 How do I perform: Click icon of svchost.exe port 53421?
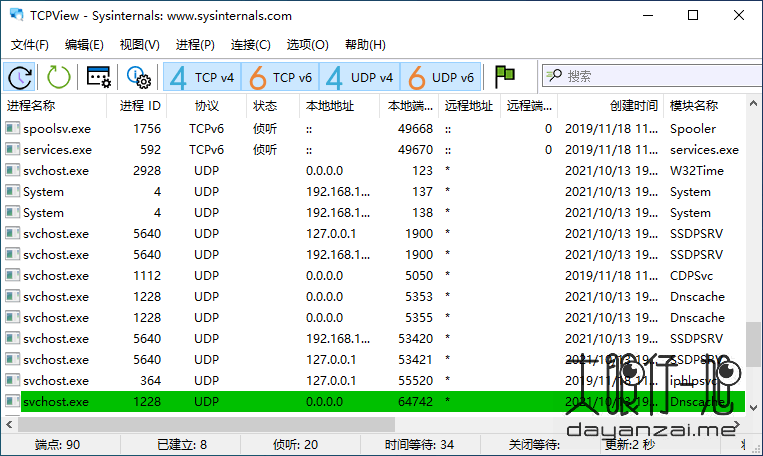pyautogui.click(x=13, y=359)
